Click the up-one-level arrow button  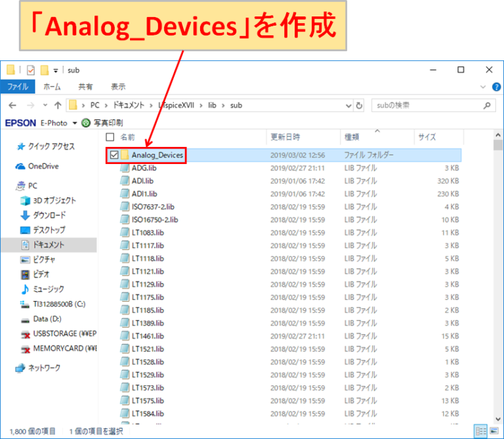click(58, 105)
